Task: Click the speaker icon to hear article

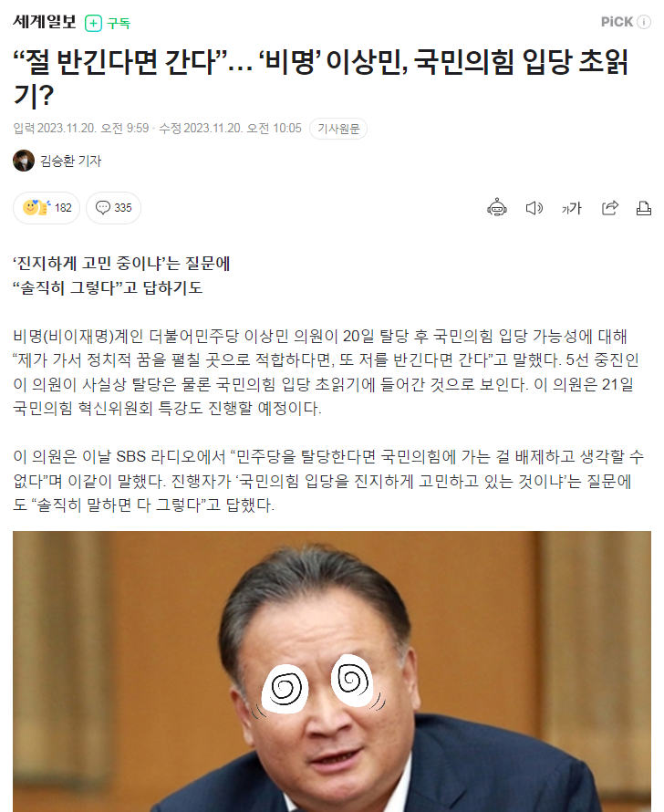Action: 534,208
